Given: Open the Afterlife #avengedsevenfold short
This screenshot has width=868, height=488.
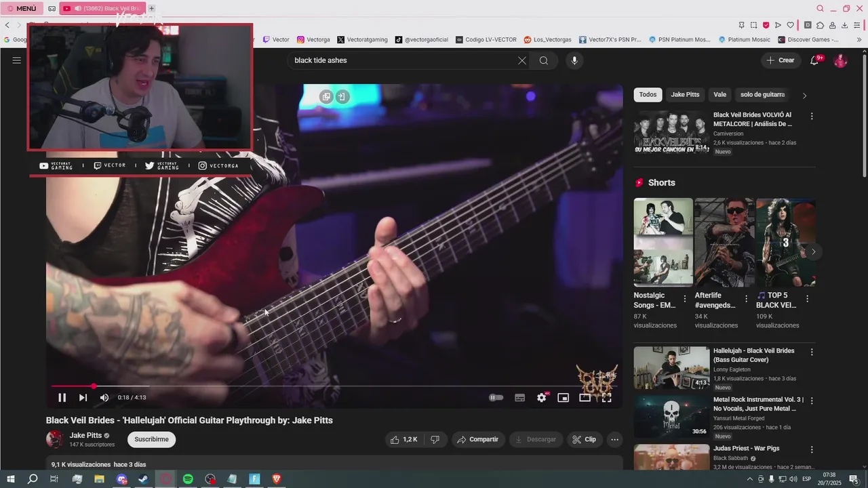Looking at the screenshot, I should pyautogui.click(x=724, y=242).
